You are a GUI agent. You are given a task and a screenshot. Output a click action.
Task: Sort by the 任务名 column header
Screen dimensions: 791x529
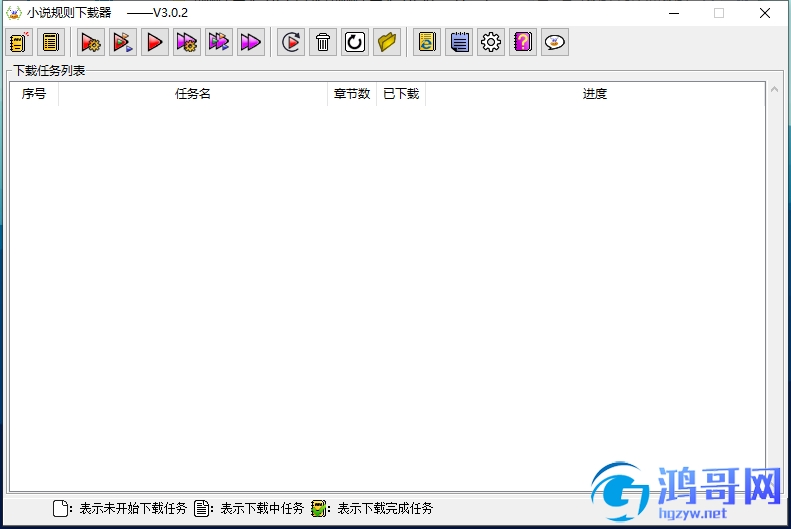(x=193, y=94)
